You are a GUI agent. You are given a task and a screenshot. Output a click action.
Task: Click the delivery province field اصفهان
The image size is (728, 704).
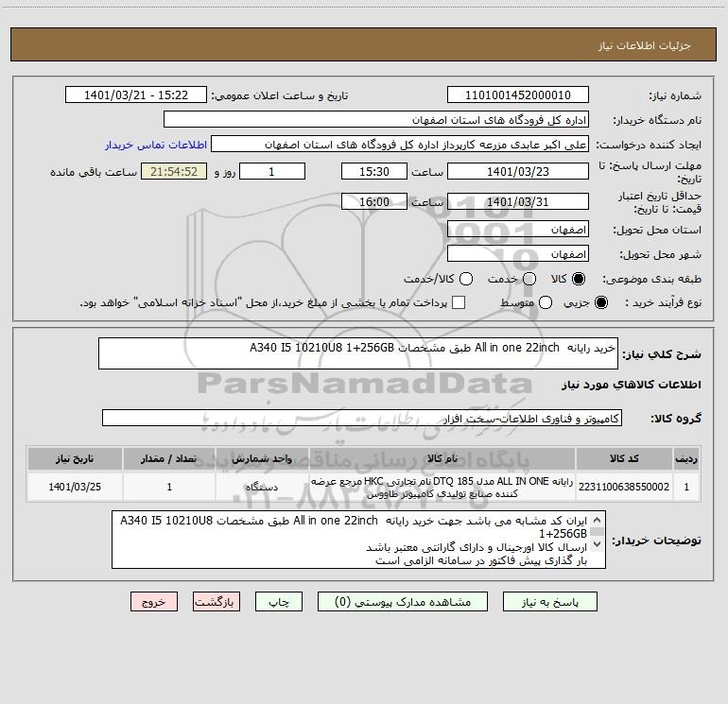518,229
